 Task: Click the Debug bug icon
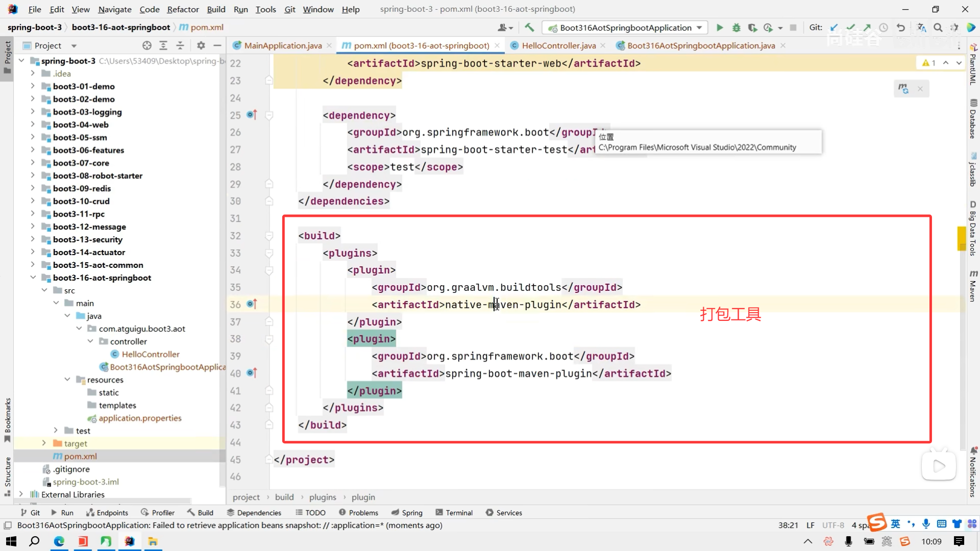pos(736,28)
